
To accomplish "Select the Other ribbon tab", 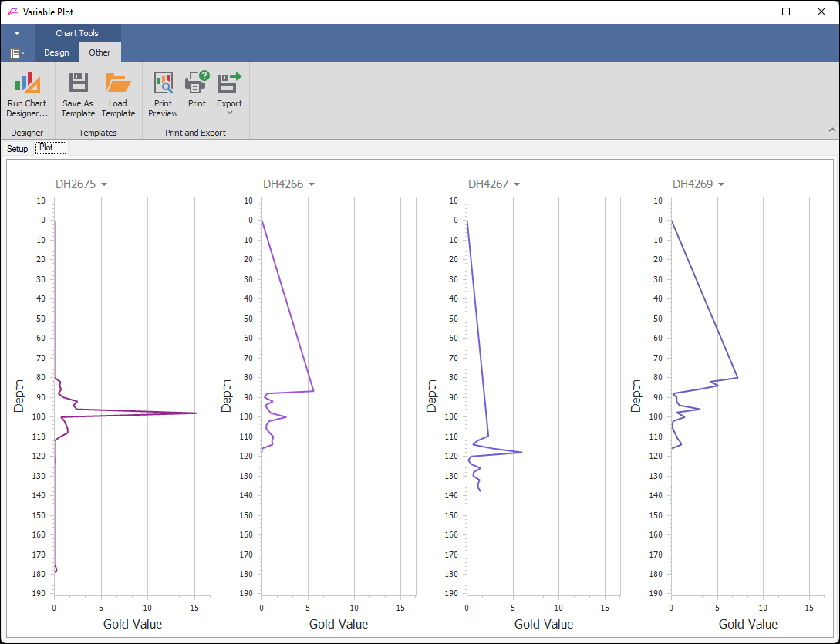I will 100,52.
